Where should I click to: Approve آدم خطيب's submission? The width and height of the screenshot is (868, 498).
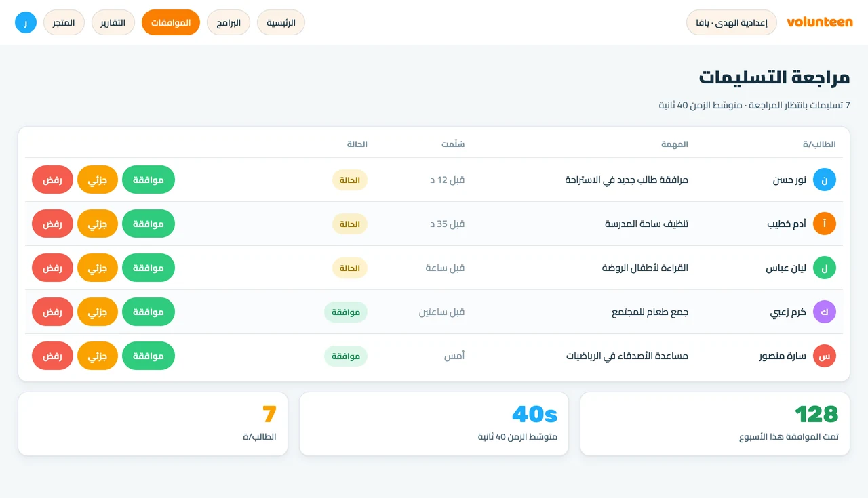(149, 224)
